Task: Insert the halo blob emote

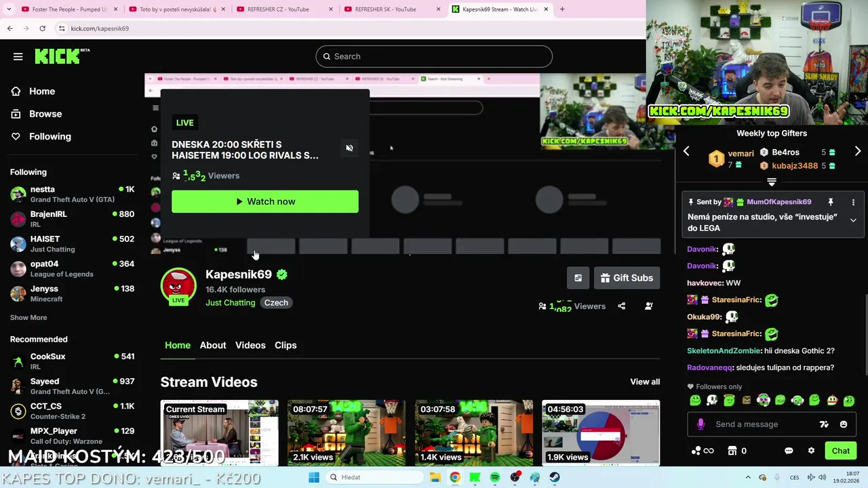Action: pyautogui.click(x=729, y=401)
